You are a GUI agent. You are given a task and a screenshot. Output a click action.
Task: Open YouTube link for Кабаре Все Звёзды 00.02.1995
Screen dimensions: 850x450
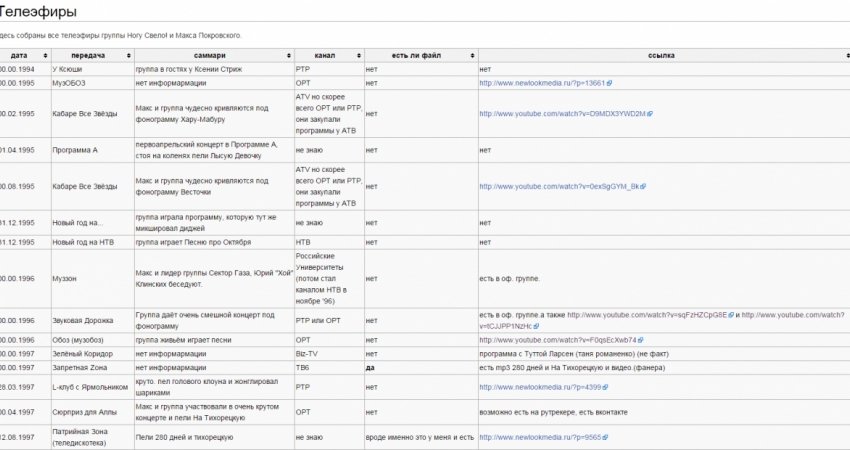pos(561,114)
